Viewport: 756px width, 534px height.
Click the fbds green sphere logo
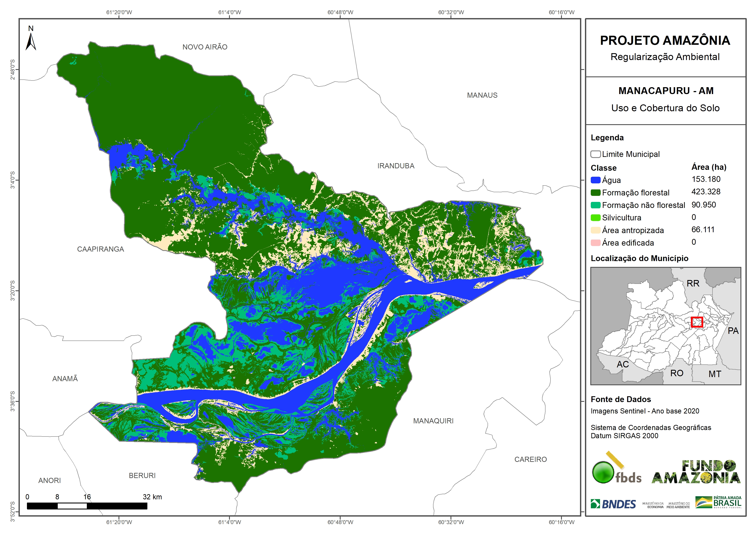pyautogui.click(x=603, y=472)
